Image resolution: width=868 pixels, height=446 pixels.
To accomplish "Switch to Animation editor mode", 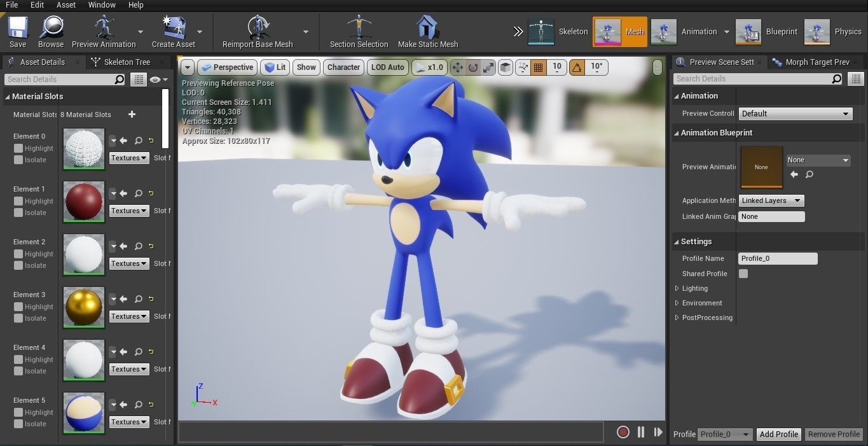I will pos(684,32).
